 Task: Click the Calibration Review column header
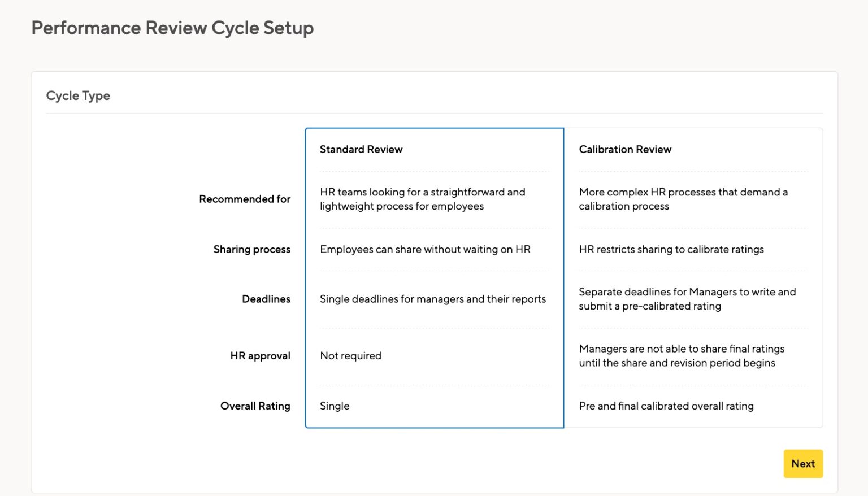(625, 149)
